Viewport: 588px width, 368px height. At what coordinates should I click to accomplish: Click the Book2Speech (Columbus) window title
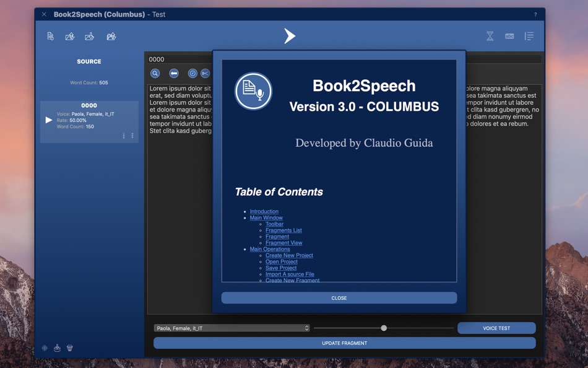(99, 14)
